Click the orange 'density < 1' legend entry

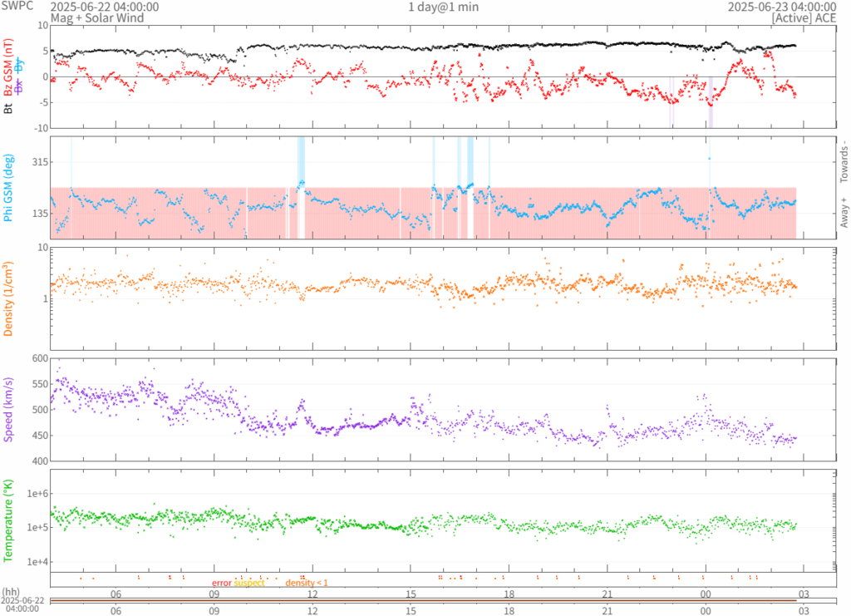click(307, 584)
